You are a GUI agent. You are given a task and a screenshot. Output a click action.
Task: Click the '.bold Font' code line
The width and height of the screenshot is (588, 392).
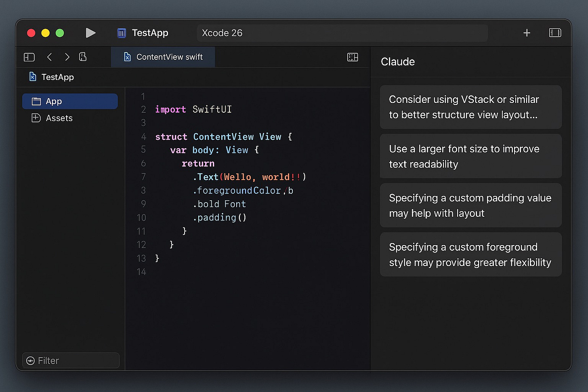point(219,204)
